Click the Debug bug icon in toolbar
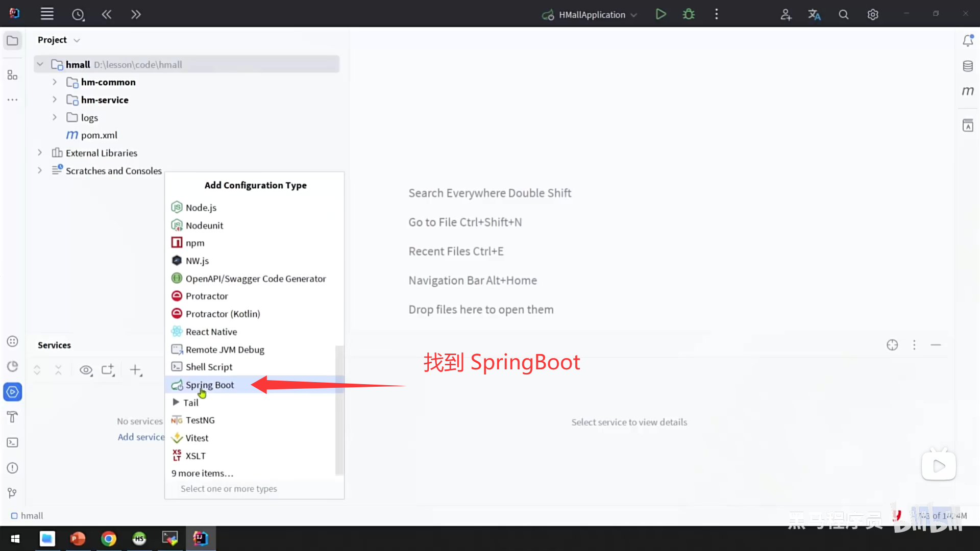This screenshot has height=551, width=980. (x=689, y=14)
